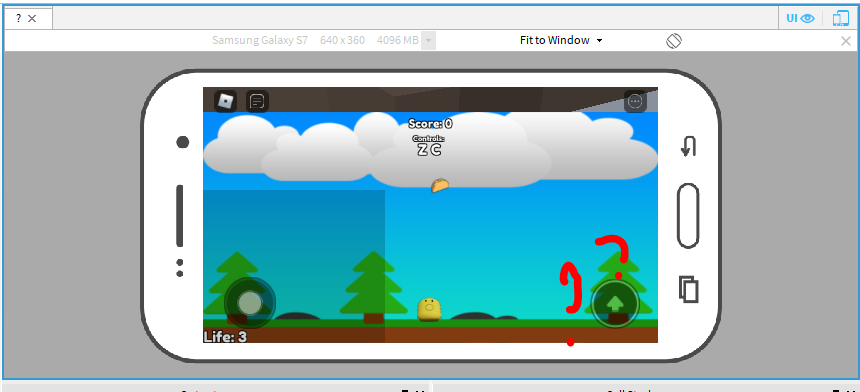
Task: Click the phone's back arrow button
Action: tap(688, 146)
